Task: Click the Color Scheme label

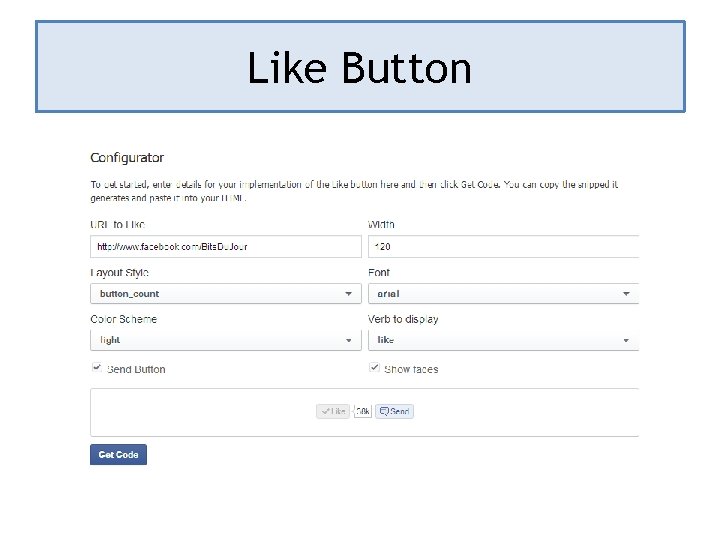Action: point(123,319)
